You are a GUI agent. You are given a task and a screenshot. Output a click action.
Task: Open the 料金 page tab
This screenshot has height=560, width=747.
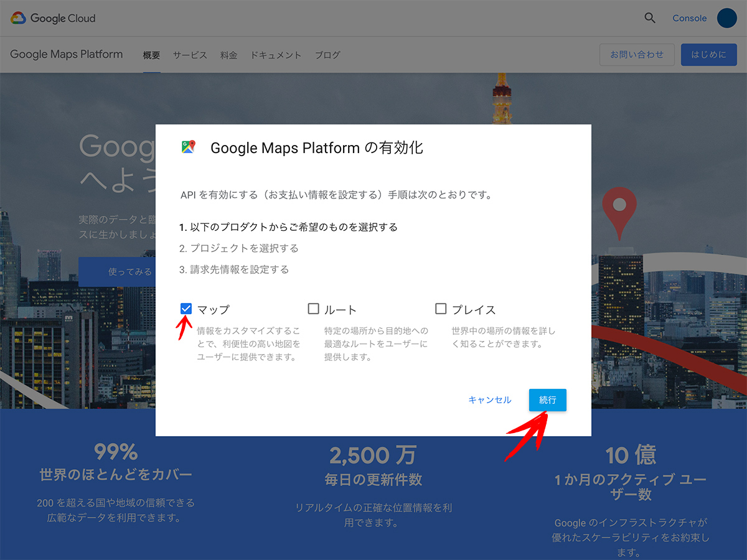pyautogui.click(x=229, y=55)
